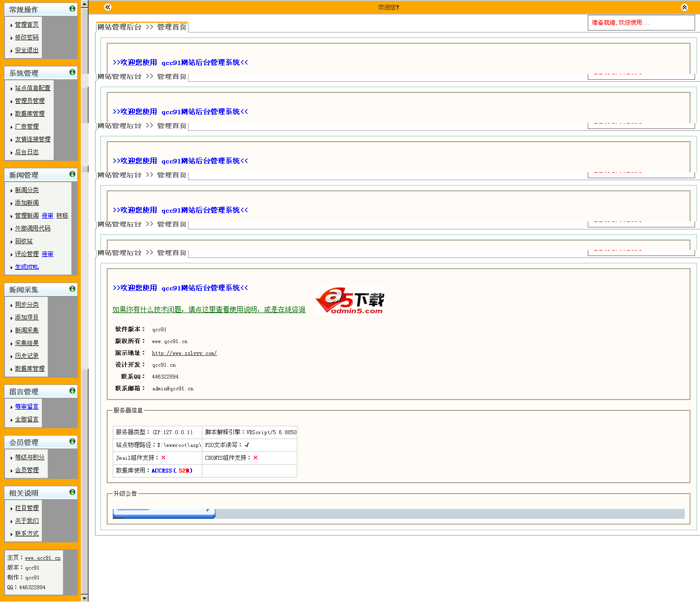Click the scrollbar down arrow in sidebar
Screen dimensions: 700x602
point(85,598)
